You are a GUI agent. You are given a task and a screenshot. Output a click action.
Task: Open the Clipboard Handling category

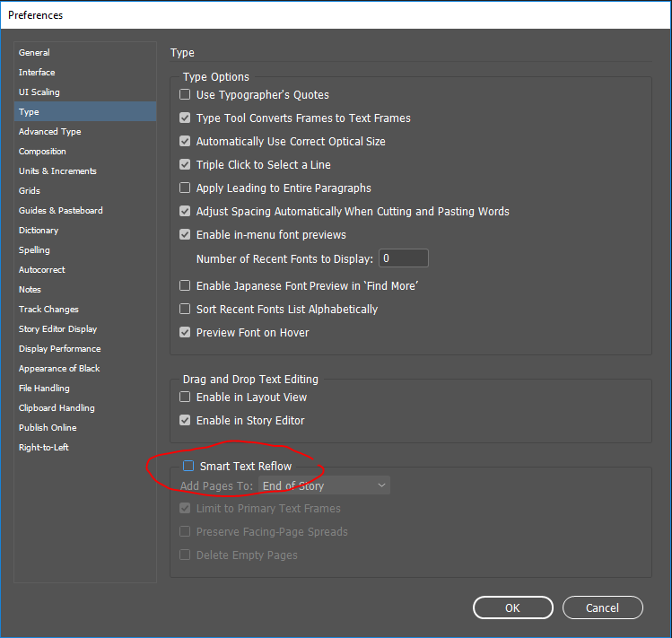tap(57, 408)
